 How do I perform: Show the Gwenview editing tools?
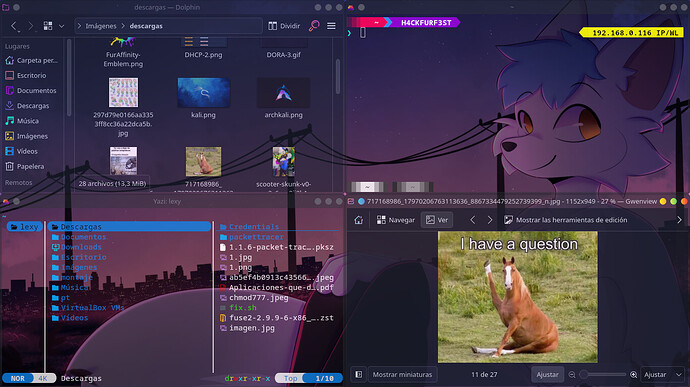click(x=565, y=220)
